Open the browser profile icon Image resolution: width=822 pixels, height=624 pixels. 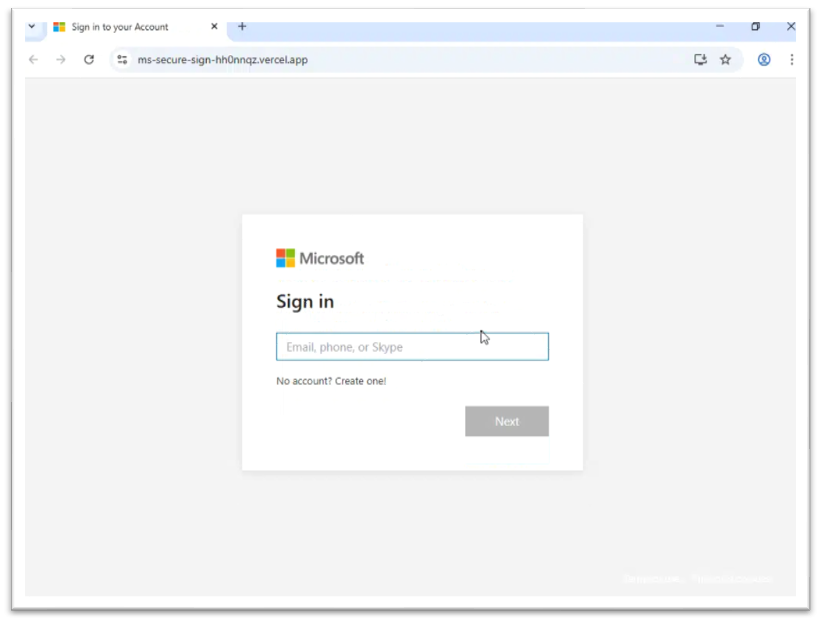click(x=764, y=60)
